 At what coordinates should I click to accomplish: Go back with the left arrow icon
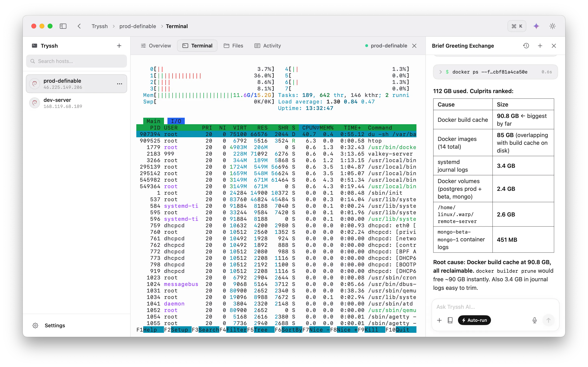click(79, 26)
